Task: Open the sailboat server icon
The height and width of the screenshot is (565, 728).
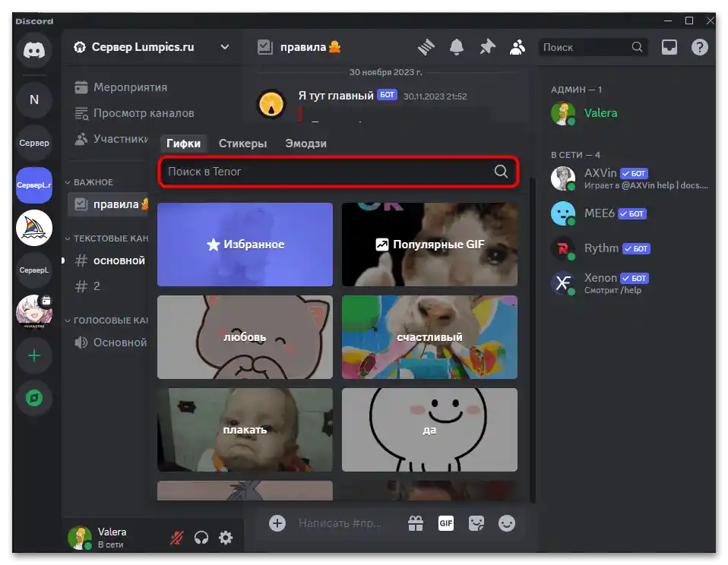Action: coord(34,228)
